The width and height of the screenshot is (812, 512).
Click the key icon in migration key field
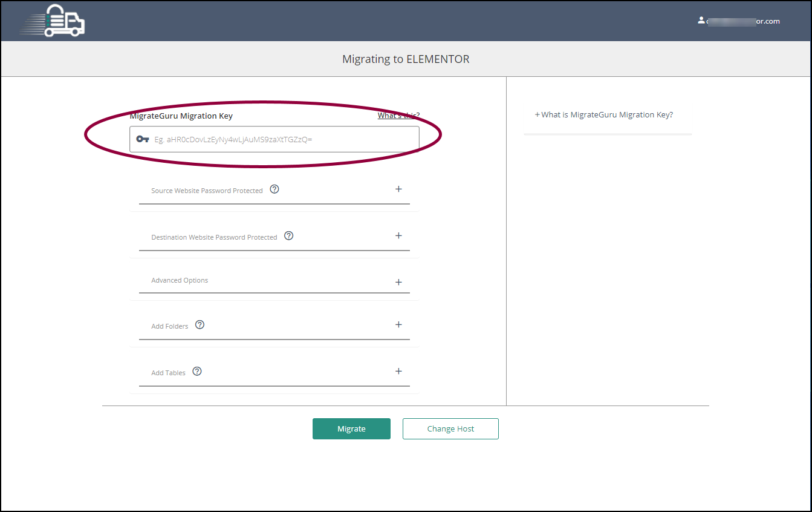click(x=143, y=139)
